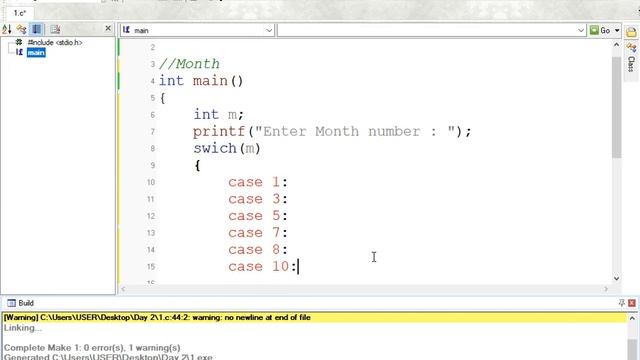Image resolution: width=640 pixels, height=360 pixels.
Task: Switch to the 1.c file tab
Action: click(x=20, y=13)
